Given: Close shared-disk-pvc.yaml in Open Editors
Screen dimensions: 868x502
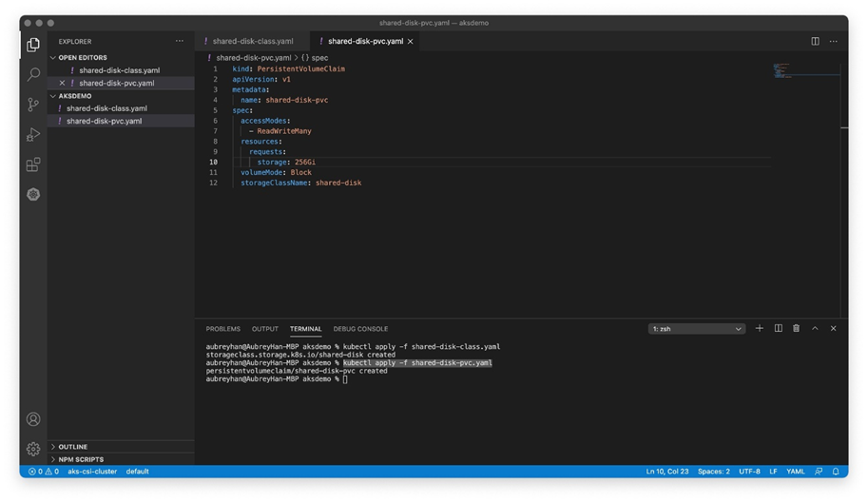Looking at the screenshot, I should [62, 83].
